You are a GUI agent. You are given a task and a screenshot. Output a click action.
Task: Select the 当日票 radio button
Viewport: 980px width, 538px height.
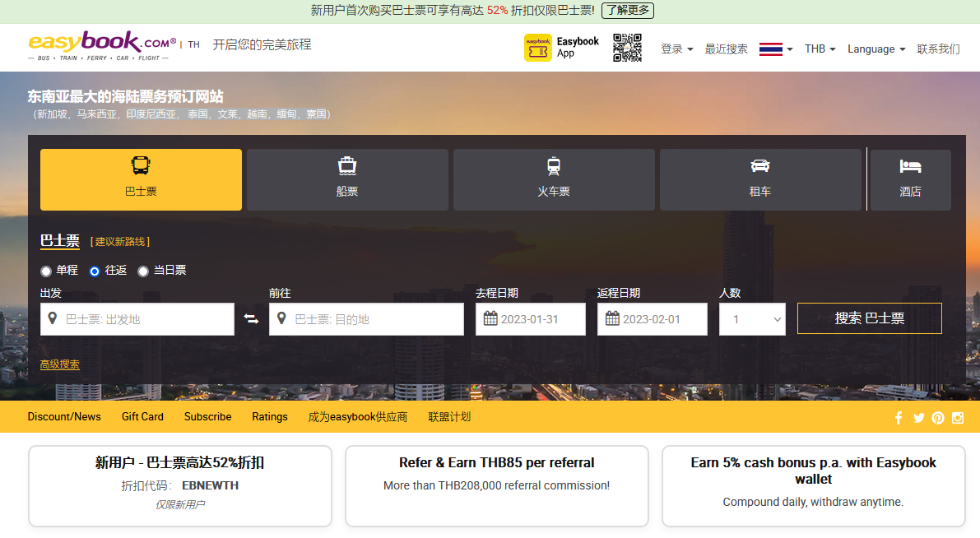click(x=143, y=271)
